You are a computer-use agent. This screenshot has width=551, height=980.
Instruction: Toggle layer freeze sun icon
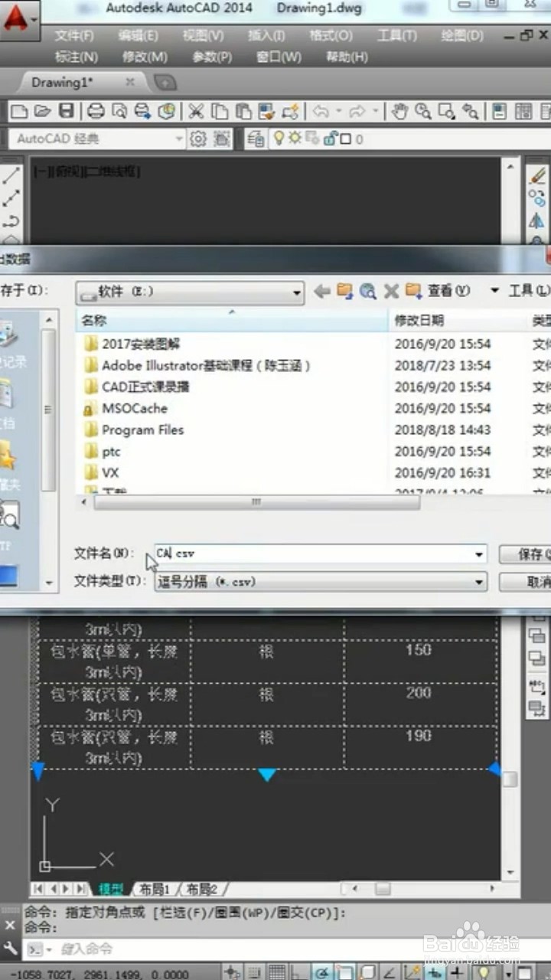coord(295,139)
